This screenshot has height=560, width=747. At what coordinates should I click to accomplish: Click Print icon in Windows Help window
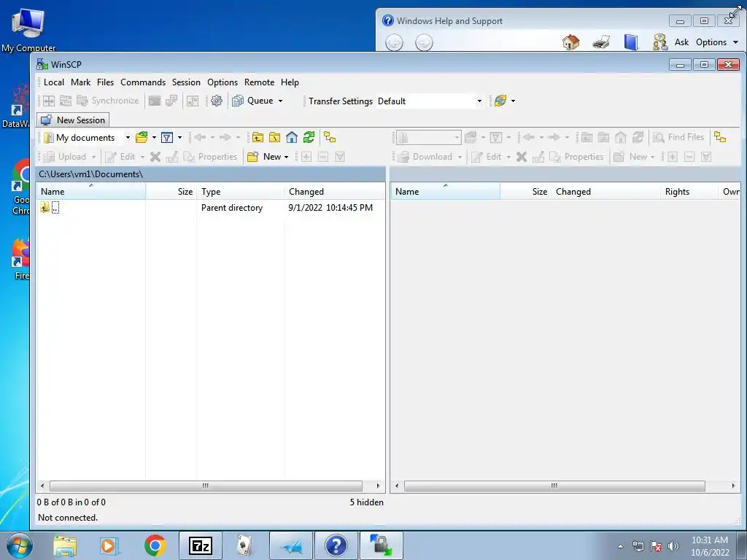point(601,42)
